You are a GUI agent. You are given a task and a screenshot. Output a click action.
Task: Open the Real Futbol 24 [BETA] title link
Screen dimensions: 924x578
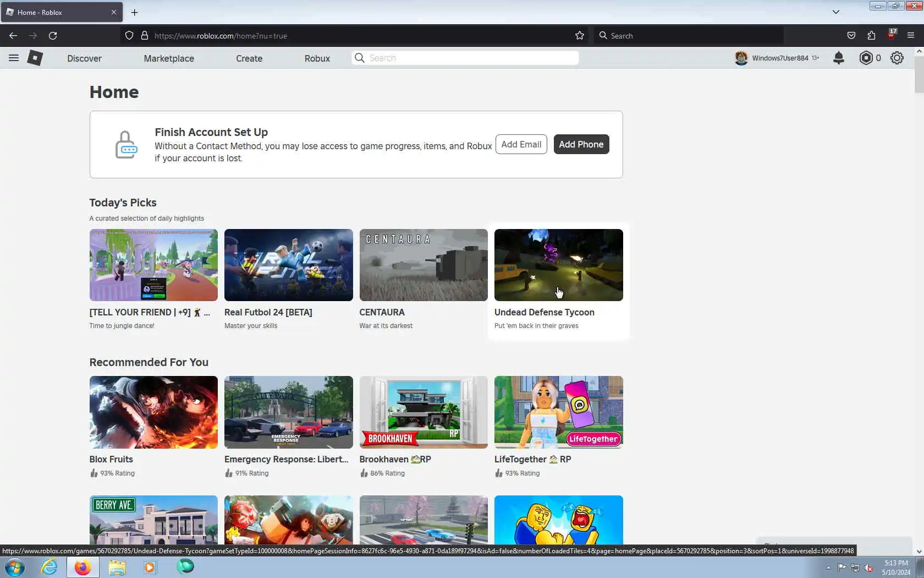[268, 312]
